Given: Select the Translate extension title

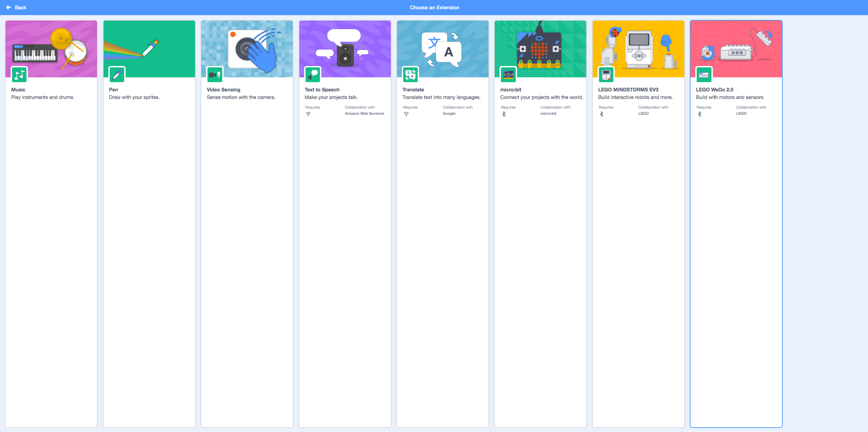Looking at the screenshot, I should pos(413,90).
